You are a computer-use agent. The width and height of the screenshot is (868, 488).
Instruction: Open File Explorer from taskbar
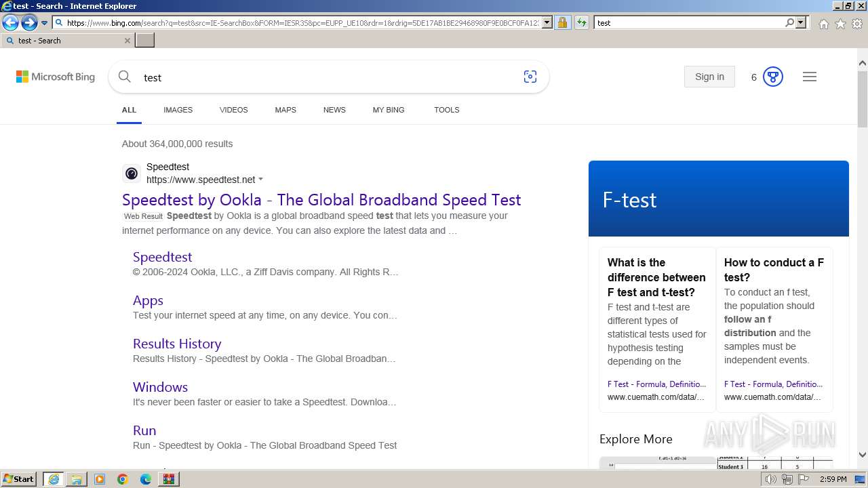[77, 479]
